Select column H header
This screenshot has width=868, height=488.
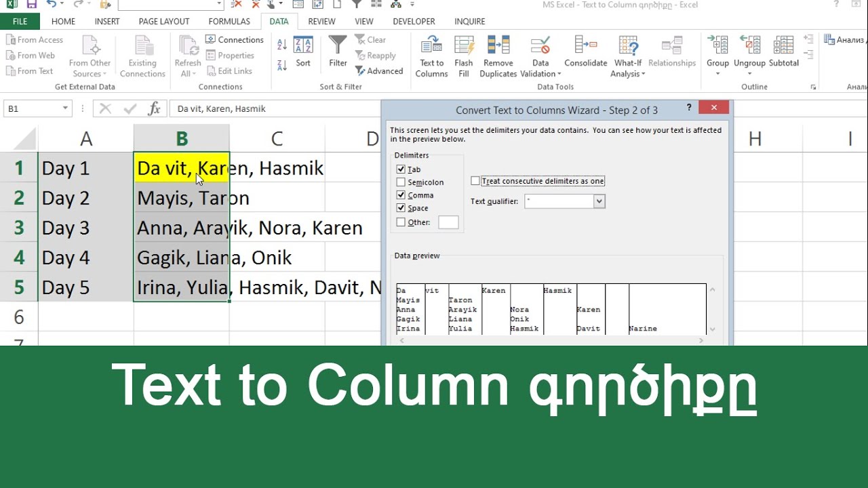(755, 139)
